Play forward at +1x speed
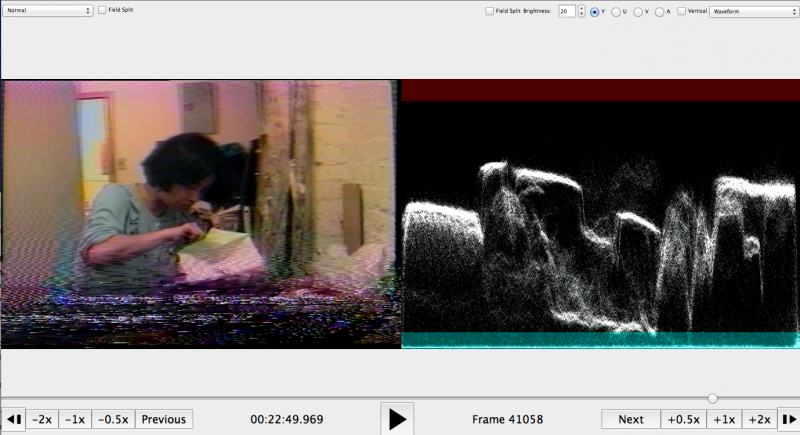Screen dimensions: 800x435 point(723,419)
